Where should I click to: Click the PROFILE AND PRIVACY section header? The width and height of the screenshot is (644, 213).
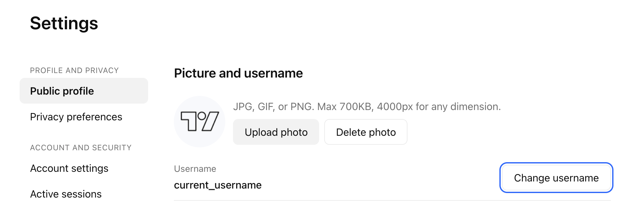[74, 70]
